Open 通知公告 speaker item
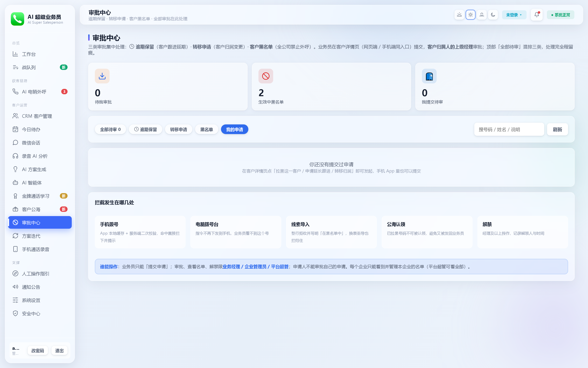Screen dimensions: 588x368 pyautogui.click(x=40, y=287)
